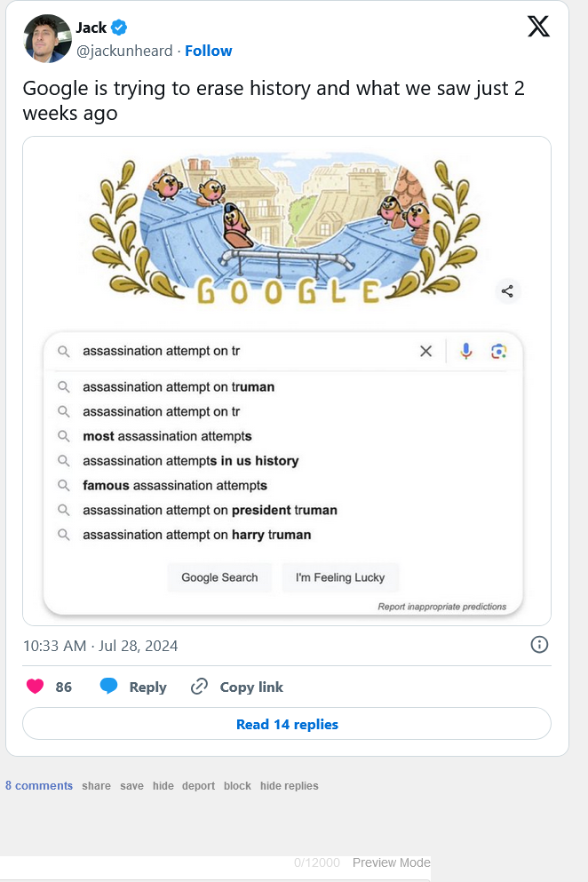Click the microphone icon in the search bar
Viewport: 588px width, 882px height.
coord(465,351)
